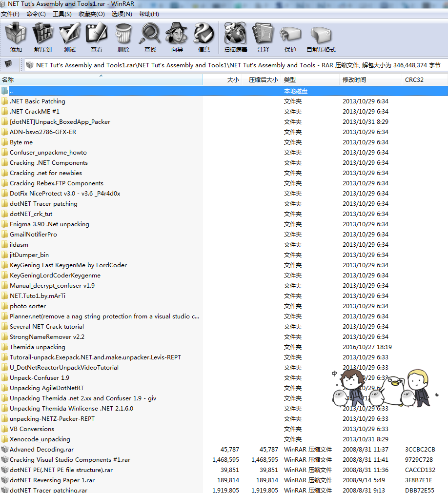Click the Add (添加) toolbar icon

click(16, 37)
